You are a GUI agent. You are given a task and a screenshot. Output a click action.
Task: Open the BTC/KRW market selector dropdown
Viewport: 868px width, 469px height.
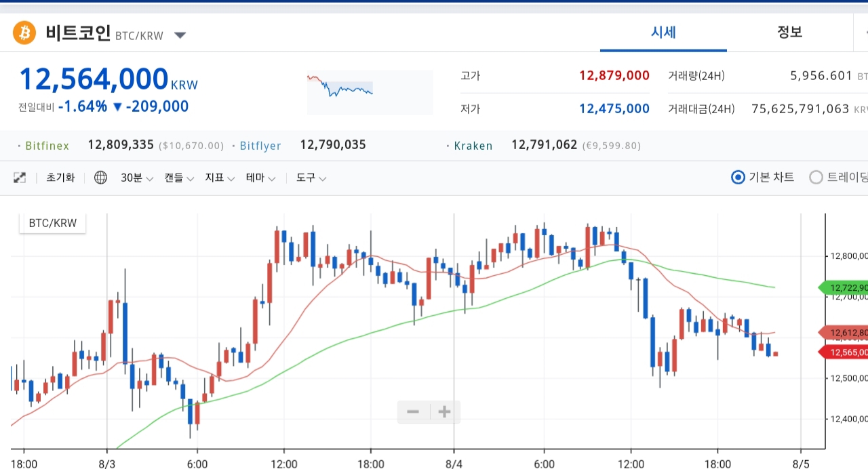pyautogui.click(x=180, y=35)
